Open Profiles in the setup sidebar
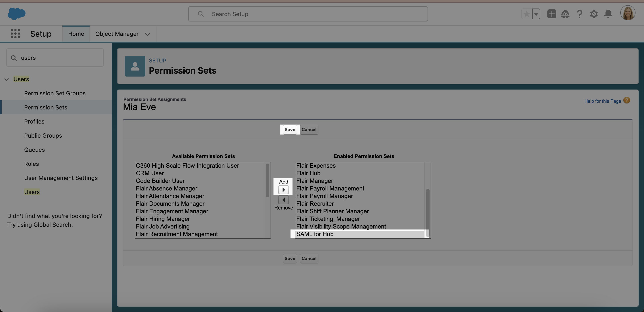The width and height of the screenshot is (644, 312). (34, 121)
